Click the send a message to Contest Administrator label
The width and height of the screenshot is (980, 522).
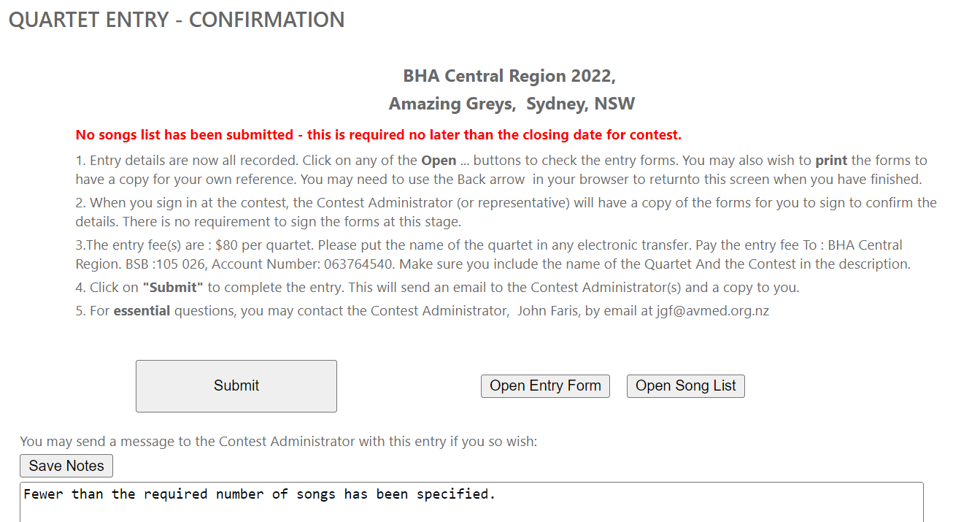pos(278,442)
